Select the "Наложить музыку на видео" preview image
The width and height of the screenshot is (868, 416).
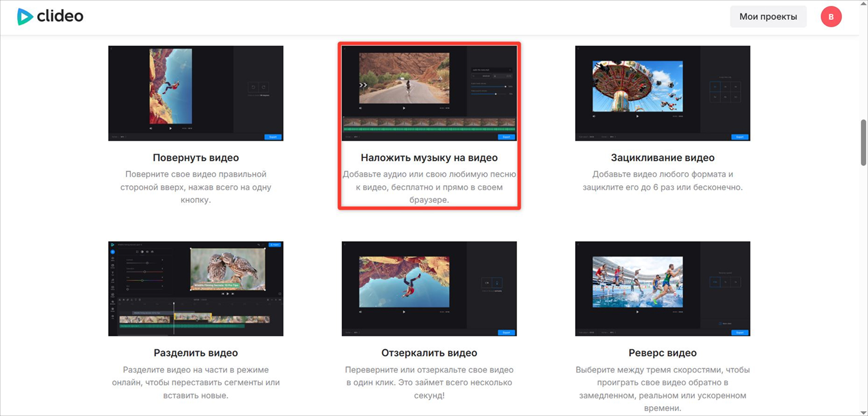(429, 93)
